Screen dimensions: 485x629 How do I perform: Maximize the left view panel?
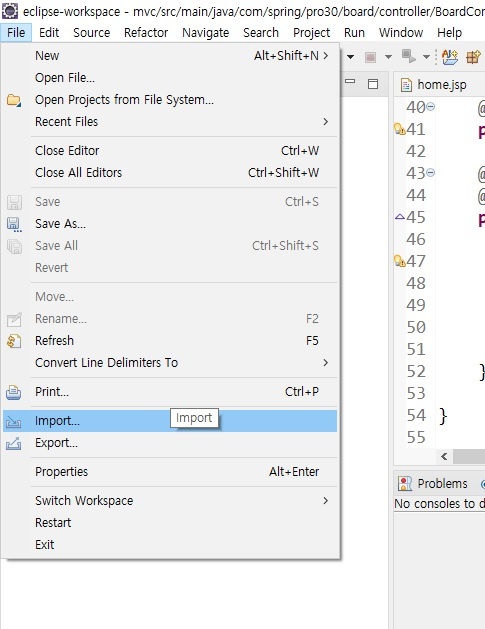[x=373, y=83]
